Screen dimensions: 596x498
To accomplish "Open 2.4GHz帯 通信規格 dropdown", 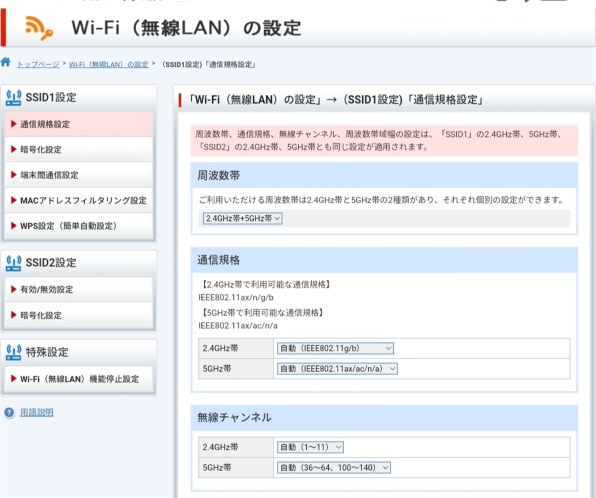I will tap(335, 348).
